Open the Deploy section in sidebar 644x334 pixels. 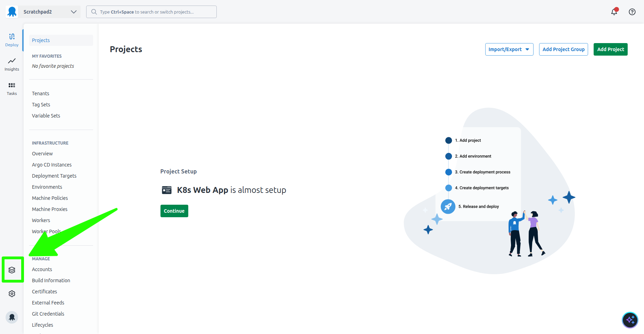[12, 40]
